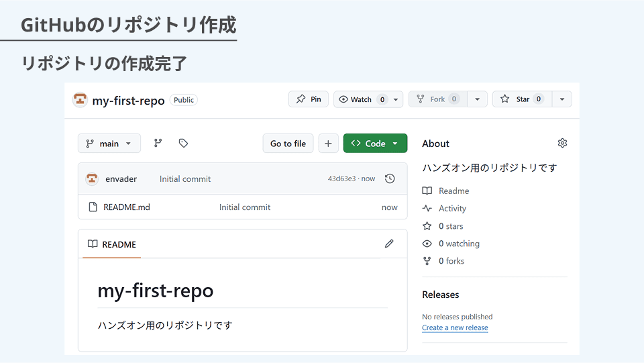Click the eye icon beside 0 watching
644x363 pixels.
coord(427,244)
